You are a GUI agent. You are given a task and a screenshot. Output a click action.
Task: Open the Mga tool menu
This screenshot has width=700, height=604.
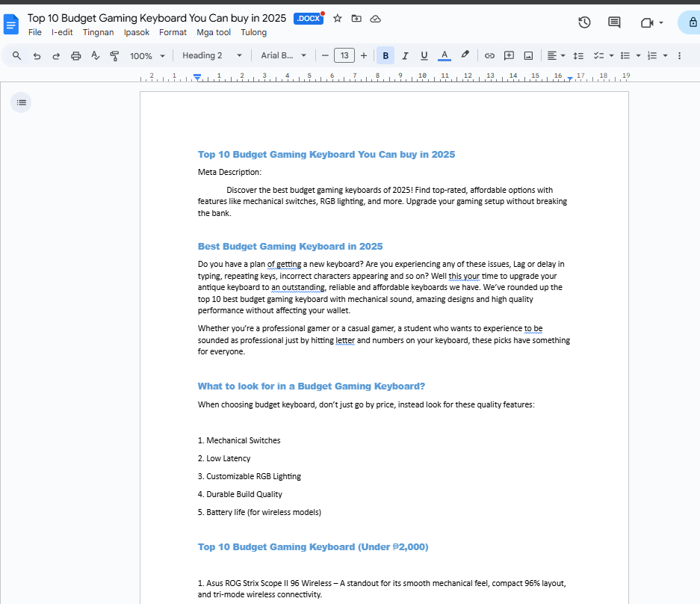[x=214, y=32]
